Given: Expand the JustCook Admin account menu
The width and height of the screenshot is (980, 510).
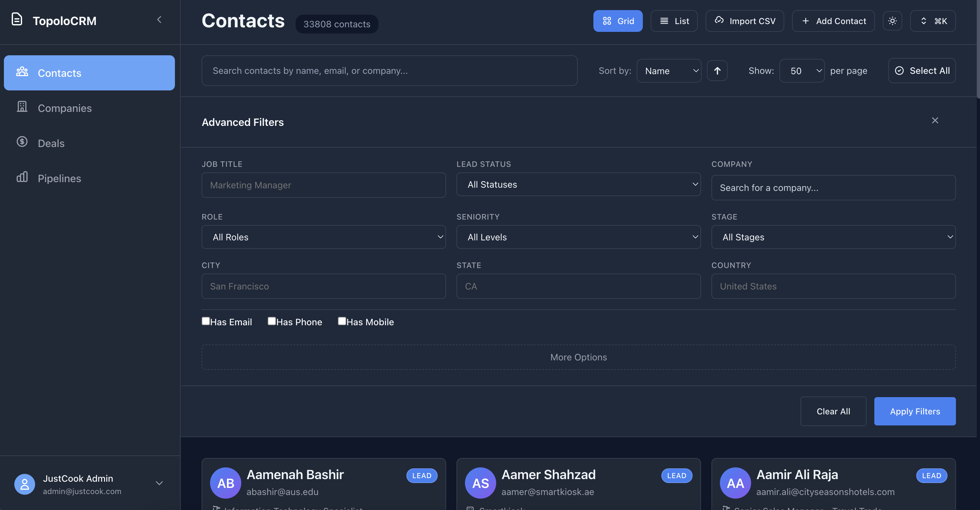Looking at the screenshot, I should (159, 483).
